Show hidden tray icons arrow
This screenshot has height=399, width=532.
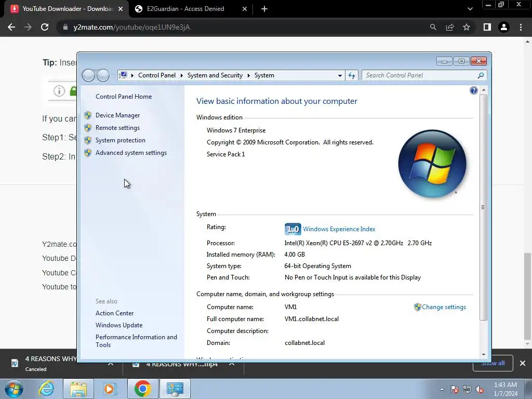[x=442, y=389]
